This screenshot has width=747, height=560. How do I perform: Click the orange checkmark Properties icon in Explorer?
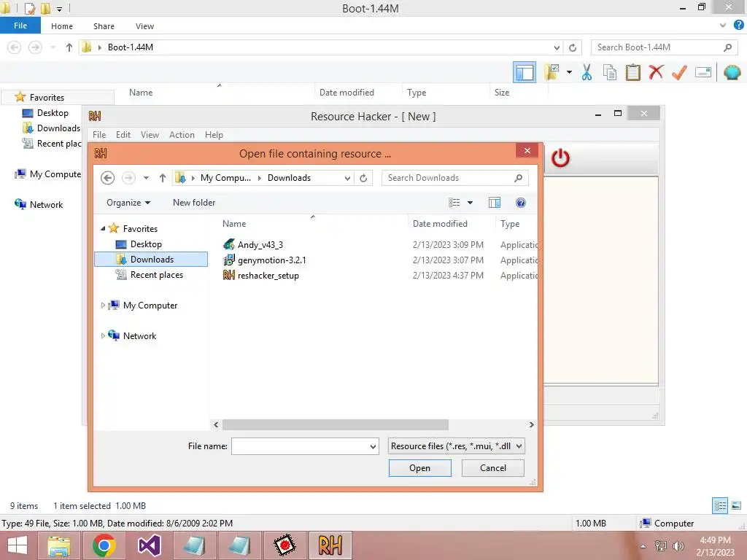(679, 72)
